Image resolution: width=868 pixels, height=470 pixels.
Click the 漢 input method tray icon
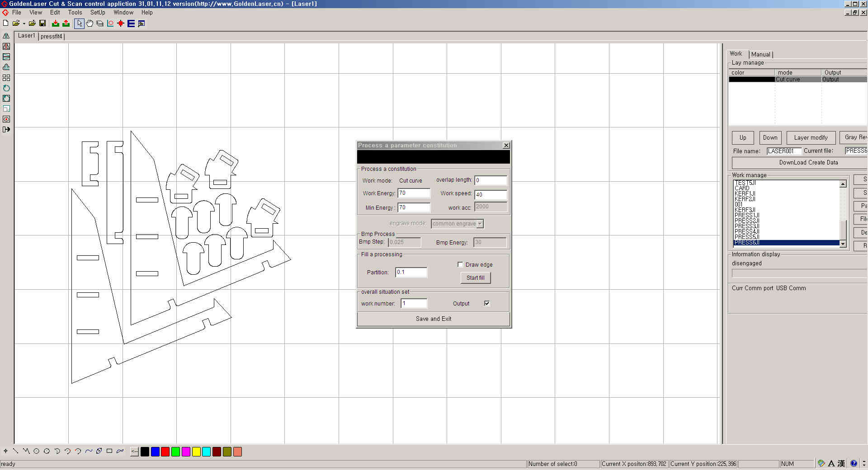click(x=841, y=463)
